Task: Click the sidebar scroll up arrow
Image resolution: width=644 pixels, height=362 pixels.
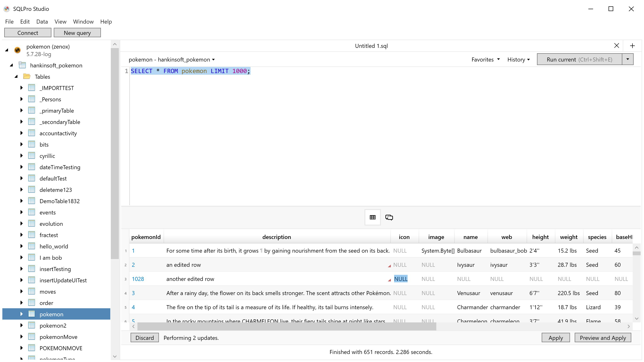Action: pos(115,44)
